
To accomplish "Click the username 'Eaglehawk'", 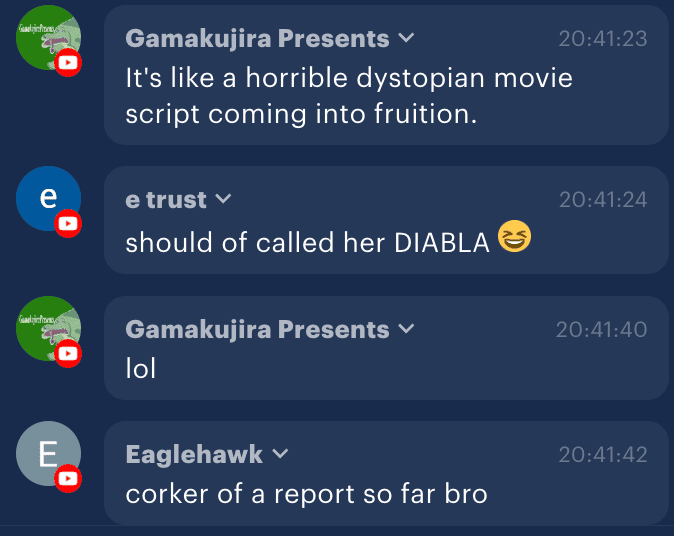I will [194, 454].
